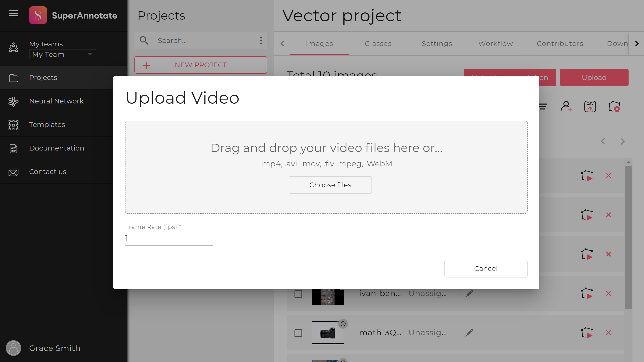Viewport: 644px width, 362px height.
Task: Click the Frame Rate fps input field
Action: coord(169,238)
